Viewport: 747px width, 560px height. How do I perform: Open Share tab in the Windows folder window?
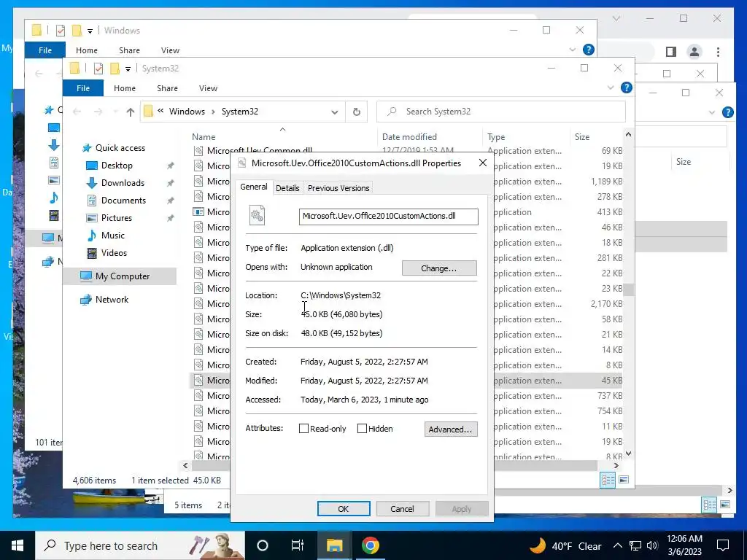129,50
